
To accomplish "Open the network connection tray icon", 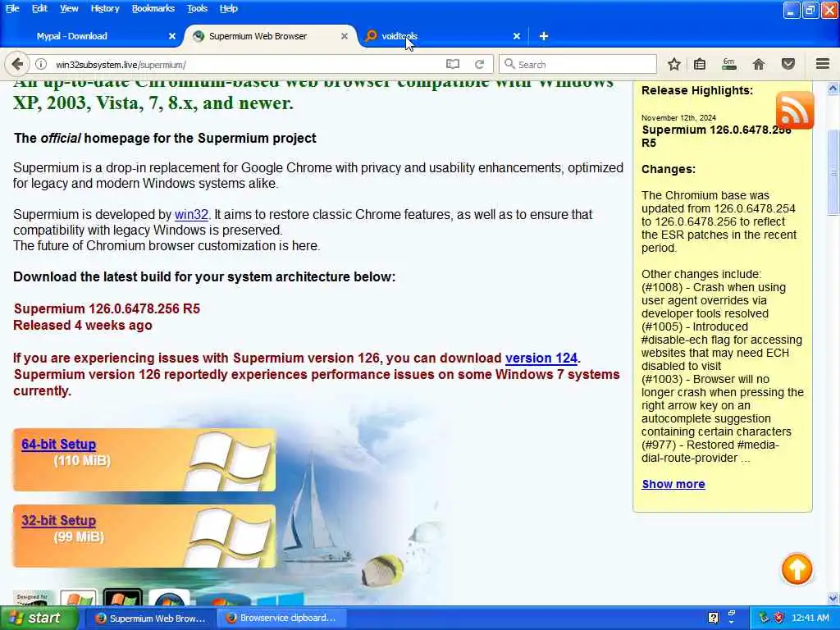I will pos(764,618).
